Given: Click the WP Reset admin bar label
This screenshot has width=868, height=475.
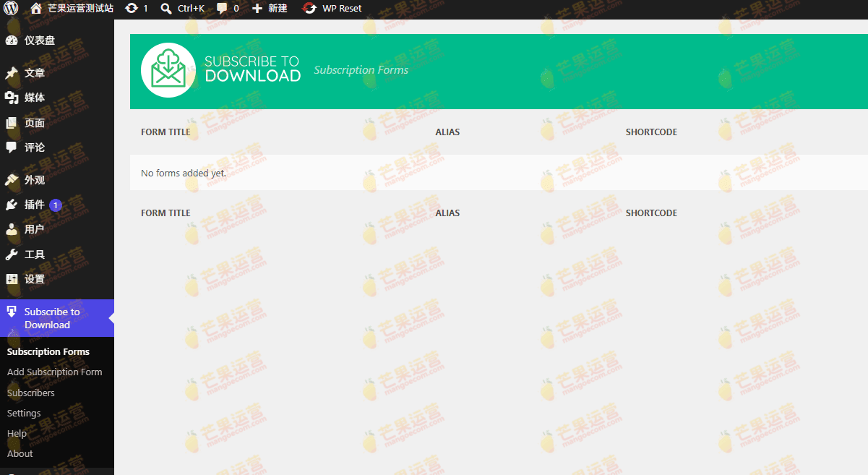Looking at the screenshot, I should [x=342, y=9].
